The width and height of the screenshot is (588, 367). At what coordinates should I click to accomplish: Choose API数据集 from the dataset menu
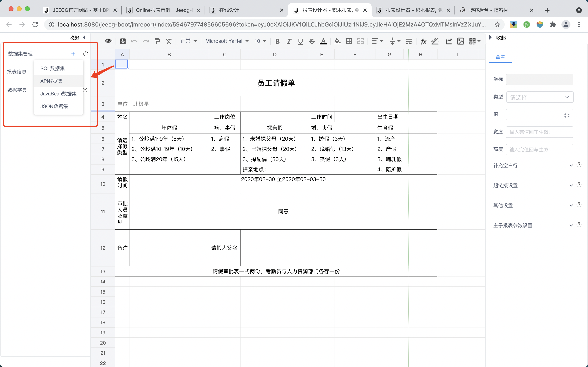pos(51,81)
